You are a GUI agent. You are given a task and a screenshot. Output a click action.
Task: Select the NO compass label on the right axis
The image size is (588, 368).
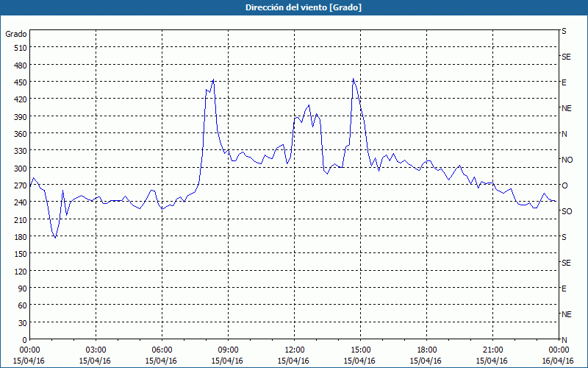567,160
